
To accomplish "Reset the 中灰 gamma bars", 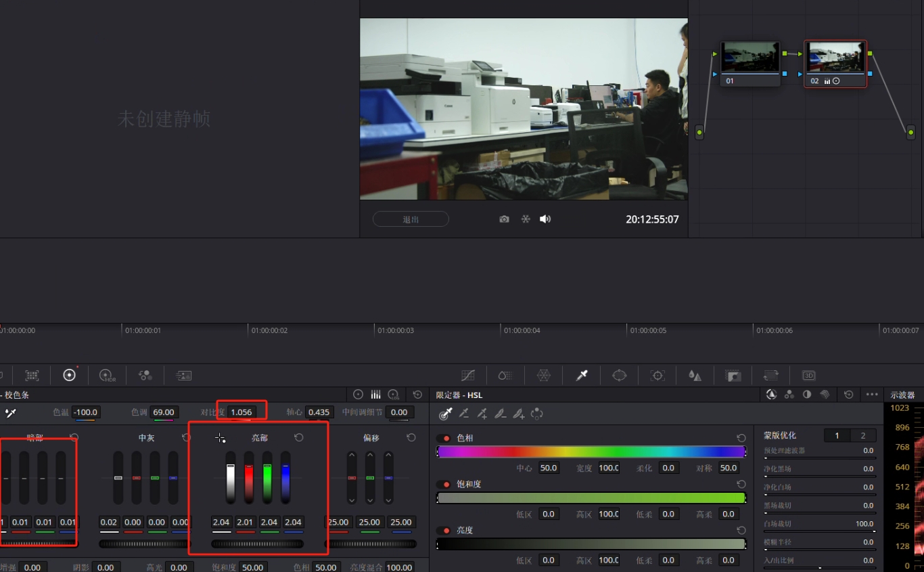I will pyautogui.click(x=186, y=438).
